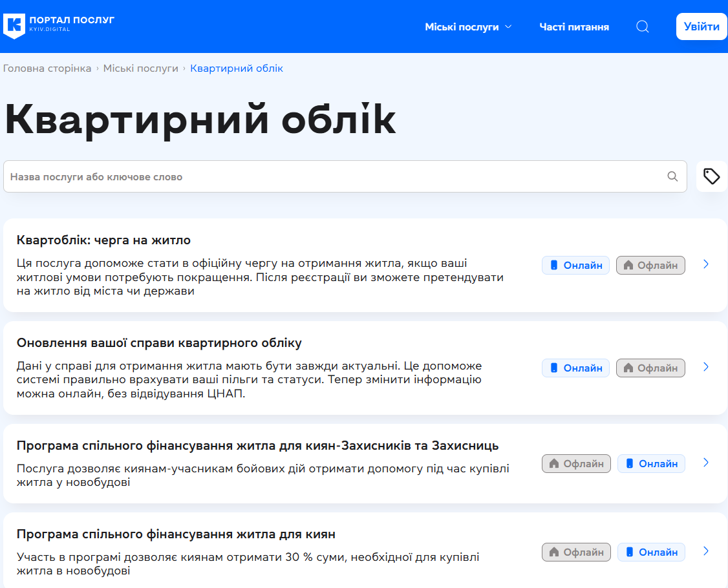Click the Офлайн badge icon on Програма для киян
This screenshot has width=728, height=588.
555,552
